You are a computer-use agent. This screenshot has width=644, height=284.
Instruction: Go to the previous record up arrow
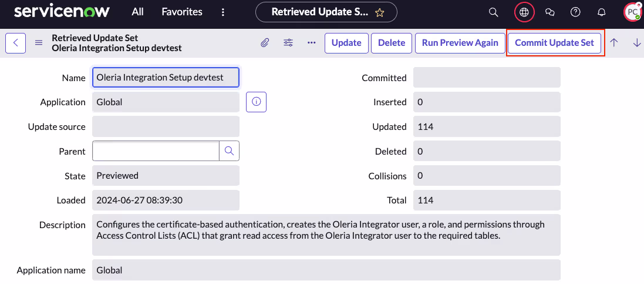614,43
